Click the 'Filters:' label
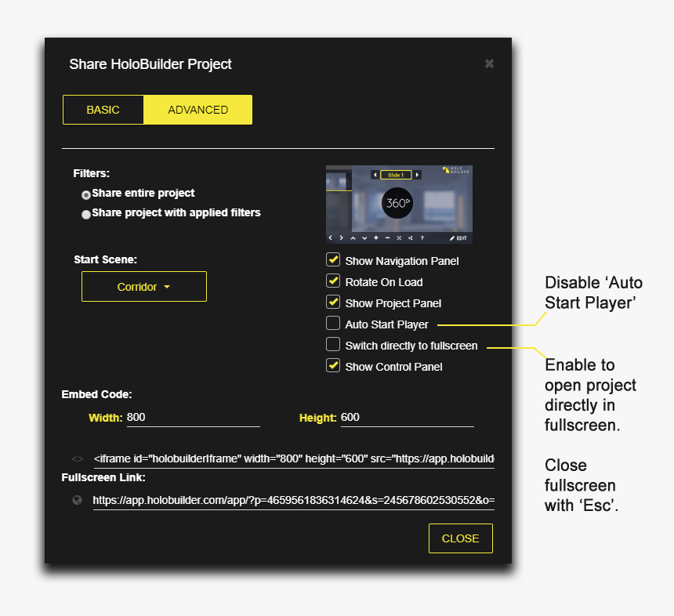 (x=91, y=173)
